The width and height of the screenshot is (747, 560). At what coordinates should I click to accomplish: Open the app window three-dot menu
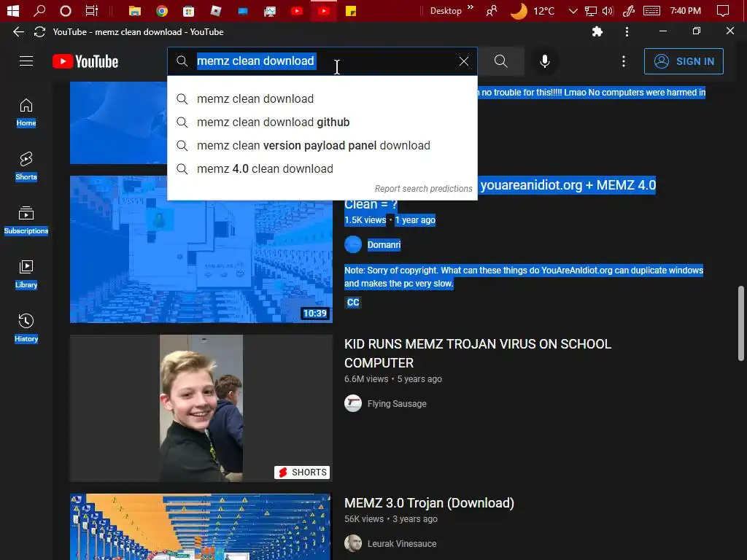point(627,32)
